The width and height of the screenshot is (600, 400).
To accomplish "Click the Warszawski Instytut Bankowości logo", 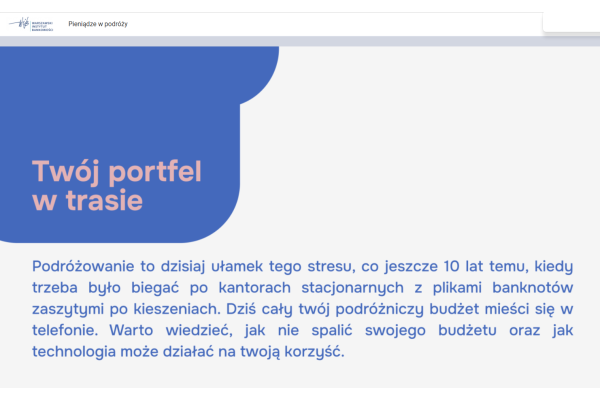I will click(32, 24).
